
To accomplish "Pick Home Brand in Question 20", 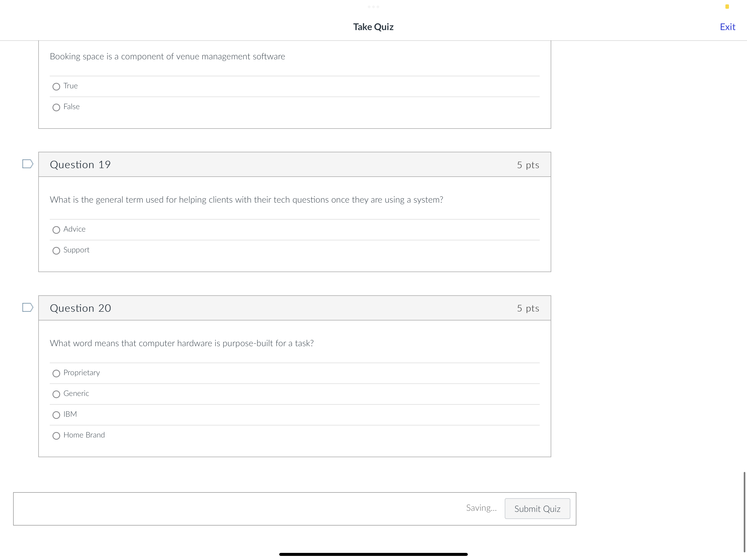I will pyautogui.click(x=56, y=436).
